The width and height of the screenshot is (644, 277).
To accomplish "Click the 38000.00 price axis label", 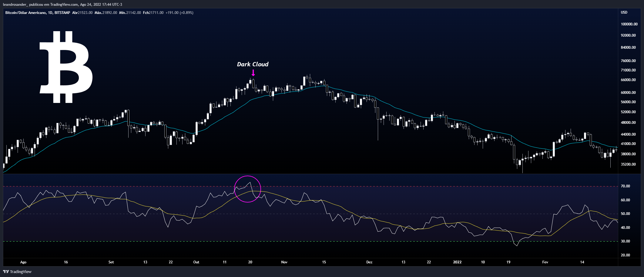I will coord(628,154).
